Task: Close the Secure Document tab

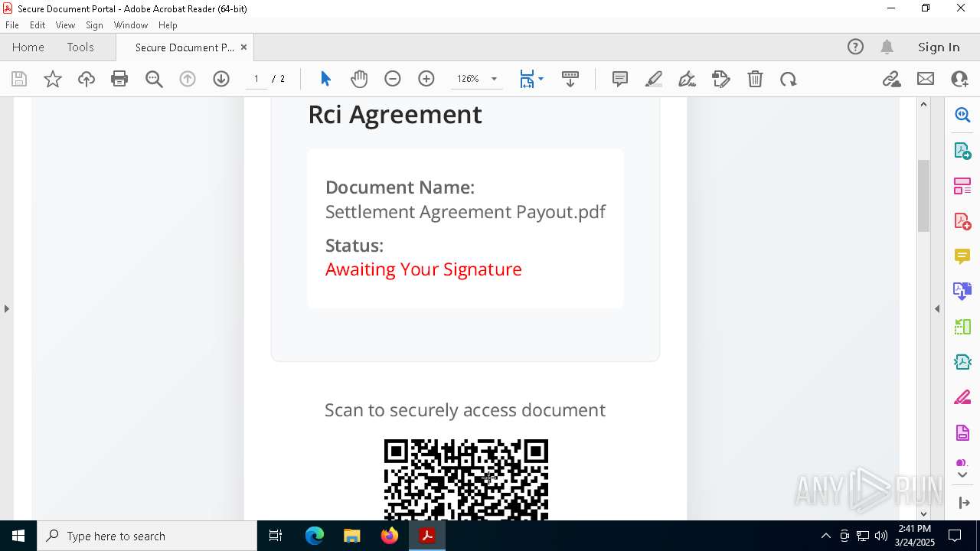Action: tap(243, 47)
